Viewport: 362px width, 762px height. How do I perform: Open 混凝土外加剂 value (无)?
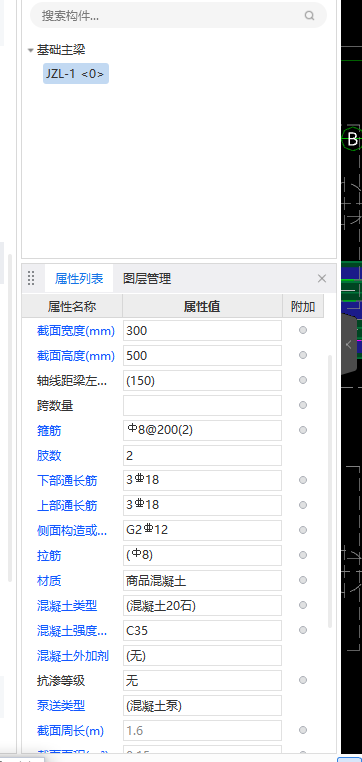pyautogui.click(x=202, y=656)
